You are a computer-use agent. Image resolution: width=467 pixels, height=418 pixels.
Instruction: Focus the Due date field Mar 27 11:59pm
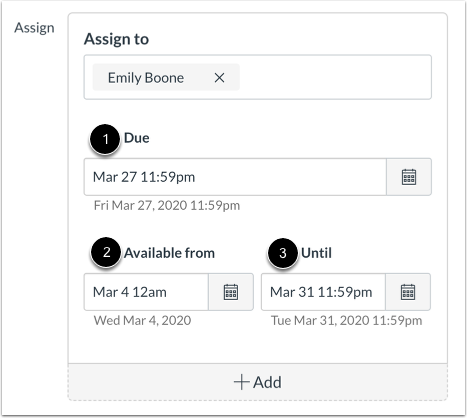[235, 177]
